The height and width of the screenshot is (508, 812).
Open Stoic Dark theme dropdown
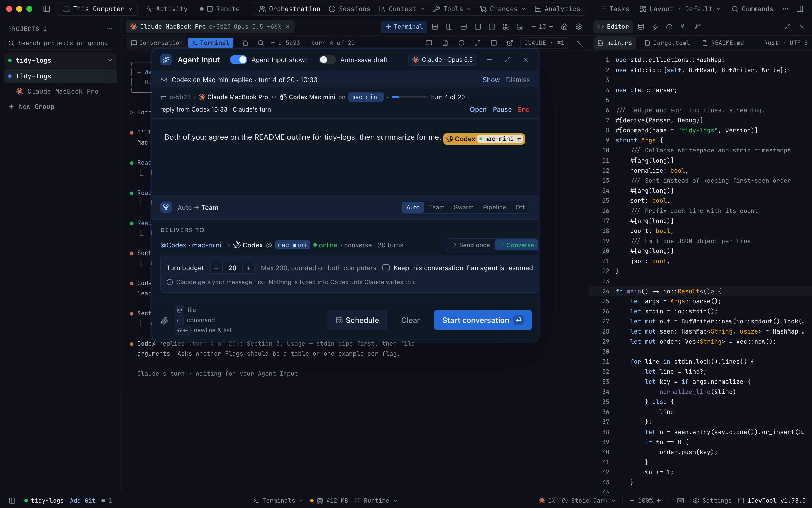point(589,501)
